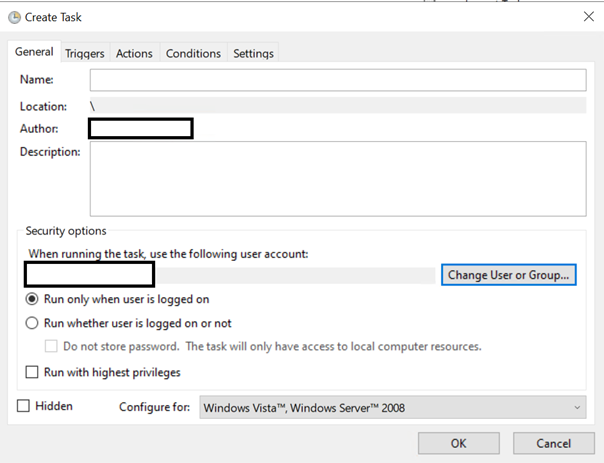Toggle the Hidden checkbox
The height and width of the screenshot is (463, 604).
[24, 406]
